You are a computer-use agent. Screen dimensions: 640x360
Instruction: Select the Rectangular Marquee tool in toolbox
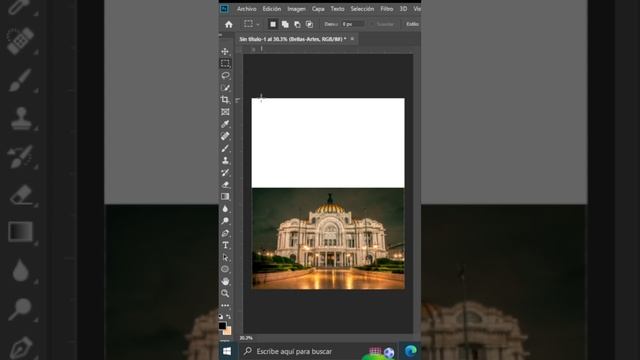(225, 63)
